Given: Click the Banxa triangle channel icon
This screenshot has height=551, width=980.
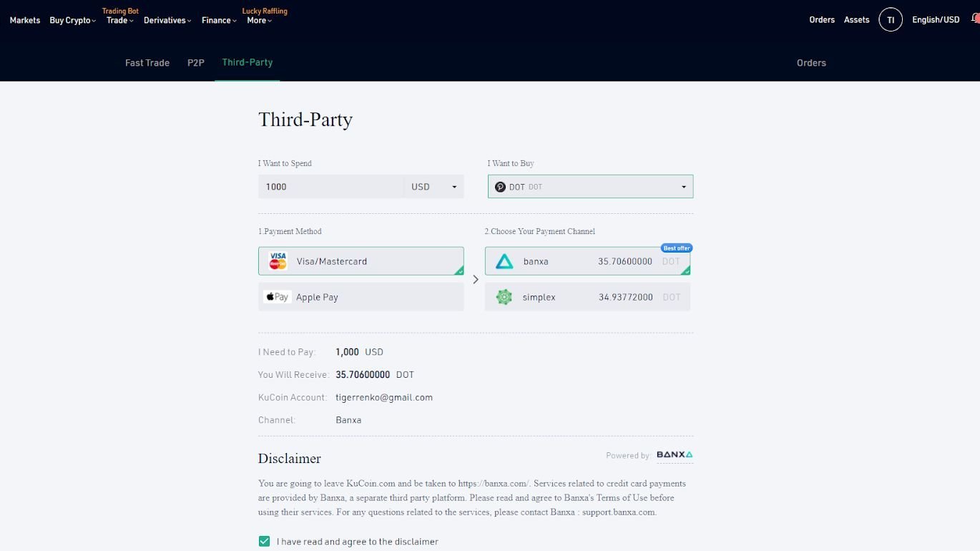Looking at the screenshot, I should coord(504,260).
